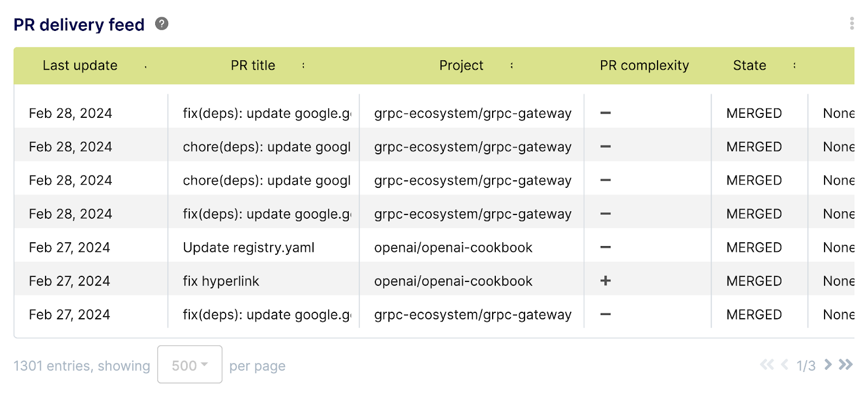Screen dimensions: 868x397
Task: Open the PR title column menu icon
Action: pyautogui.click(x=303, y=66)
